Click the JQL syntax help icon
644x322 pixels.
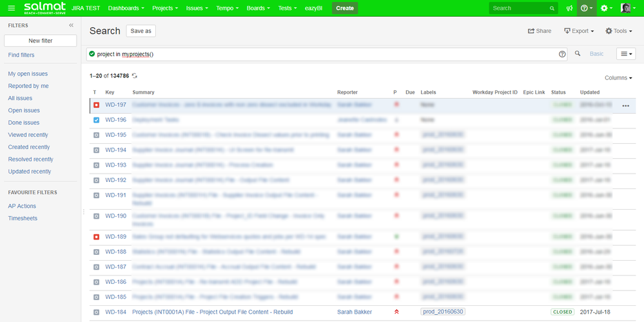click(562, 54)
